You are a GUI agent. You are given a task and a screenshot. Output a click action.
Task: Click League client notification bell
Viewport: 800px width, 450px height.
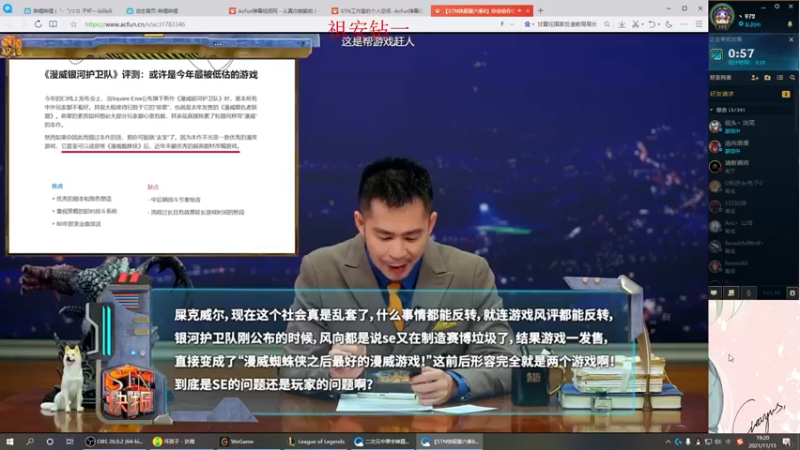790,24
